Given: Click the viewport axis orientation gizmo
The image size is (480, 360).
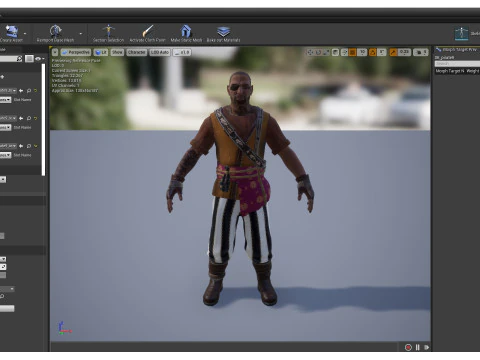Looking at the screenshot, I should [x=64, y=328].
